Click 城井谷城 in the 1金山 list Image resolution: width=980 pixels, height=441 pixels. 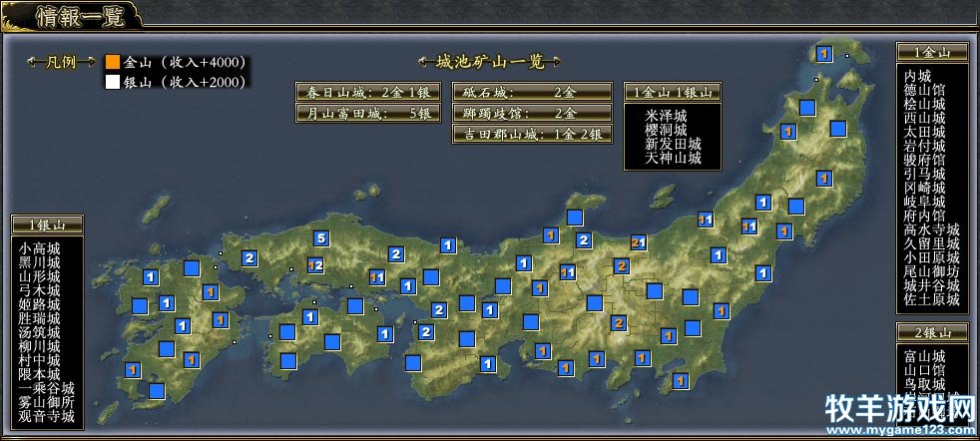click(x=932, y=286)
